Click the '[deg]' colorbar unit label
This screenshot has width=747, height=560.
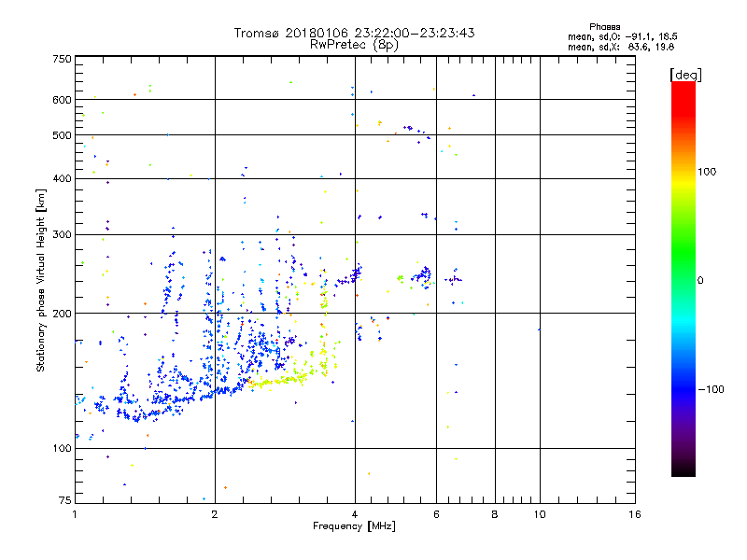coord(685,75)
